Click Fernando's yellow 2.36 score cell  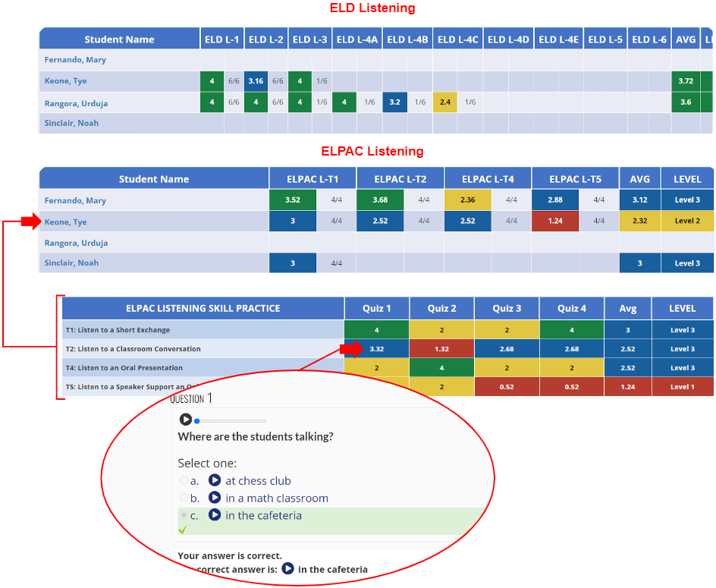[x=467, y=200]
